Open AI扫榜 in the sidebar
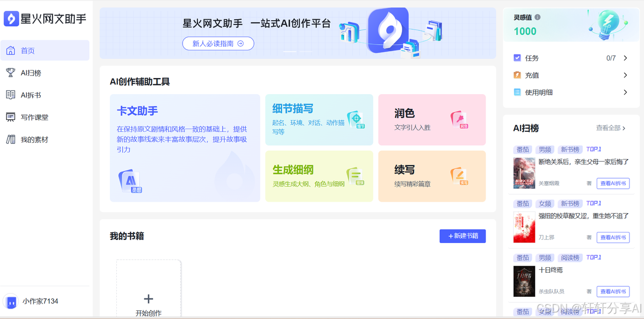 45,72
